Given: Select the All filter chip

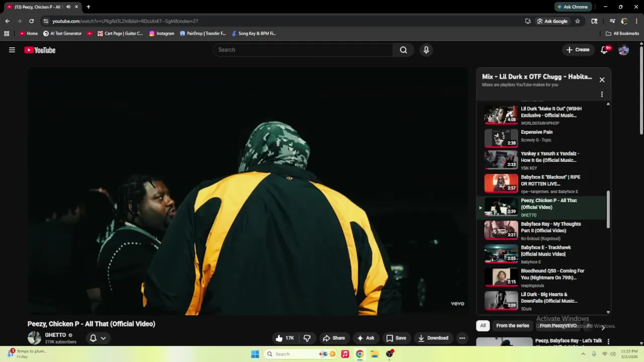Looking at the screenshot, I should click(x=483, y=326).
